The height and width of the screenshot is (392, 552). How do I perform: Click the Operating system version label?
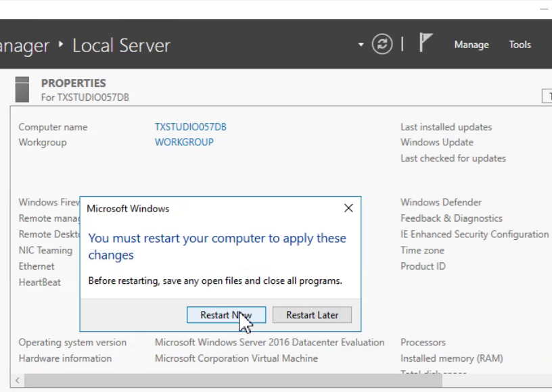pyautogui.click(x=72, y=343)
